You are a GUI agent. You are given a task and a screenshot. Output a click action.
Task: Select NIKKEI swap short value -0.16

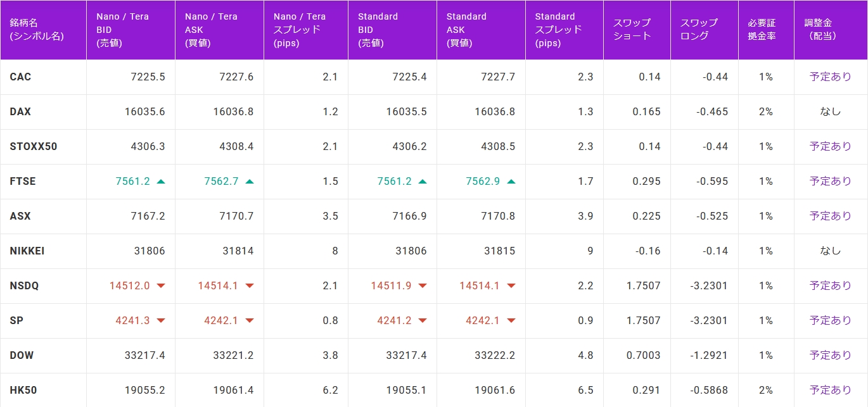click(x=648, y=251)
